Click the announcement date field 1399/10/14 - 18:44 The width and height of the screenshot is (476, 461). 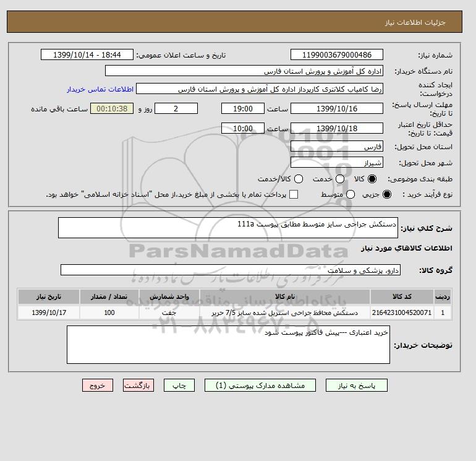coord(87,54)
